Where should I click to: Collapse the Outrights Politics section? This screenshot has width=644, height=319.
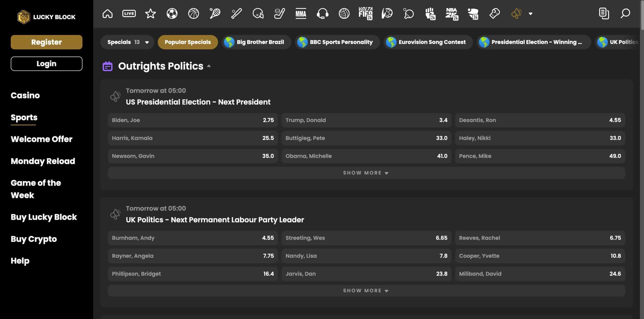coord(209,66)
